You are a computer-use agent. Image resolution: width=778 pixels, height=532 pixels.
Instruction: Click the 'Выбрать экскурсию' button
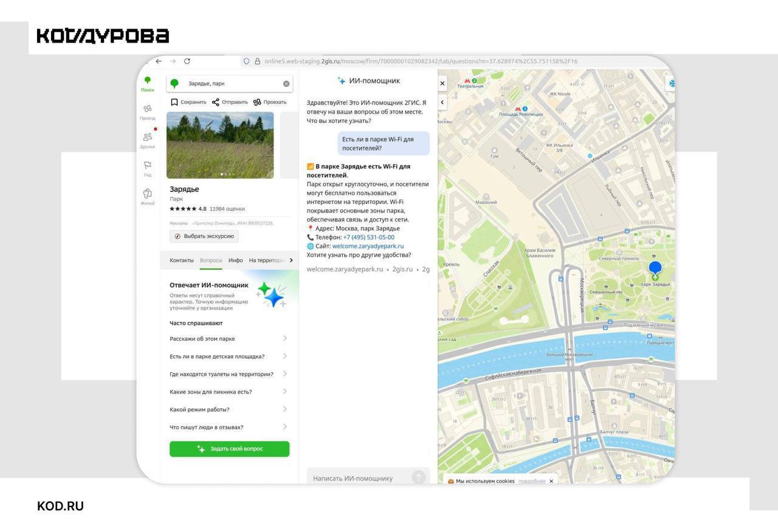click(x=204, y=236)
